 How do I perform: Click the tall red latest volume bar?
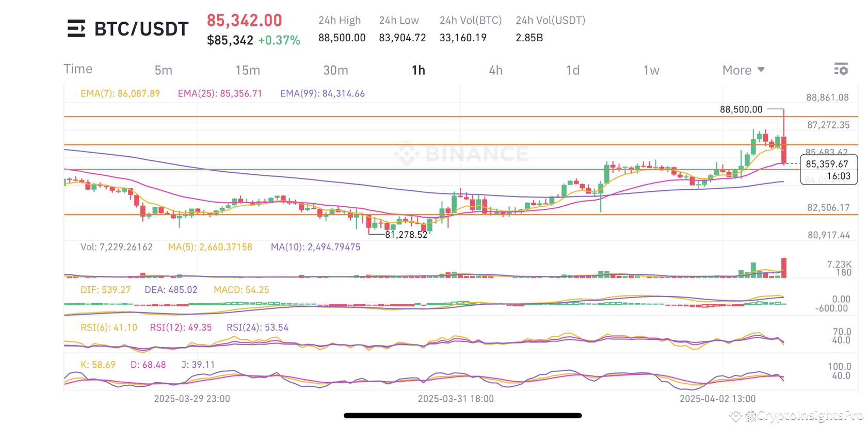[784, 268]
